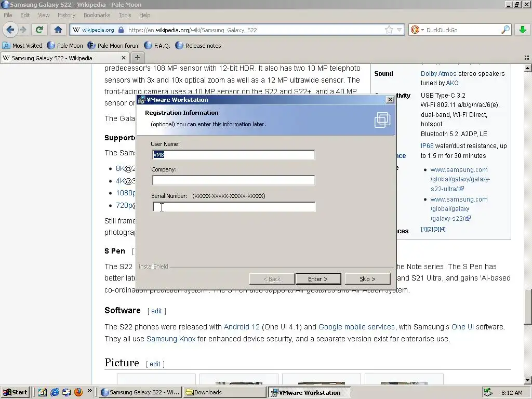
Task: Open the Dolby Atmos link
Action: coord(438,74)
